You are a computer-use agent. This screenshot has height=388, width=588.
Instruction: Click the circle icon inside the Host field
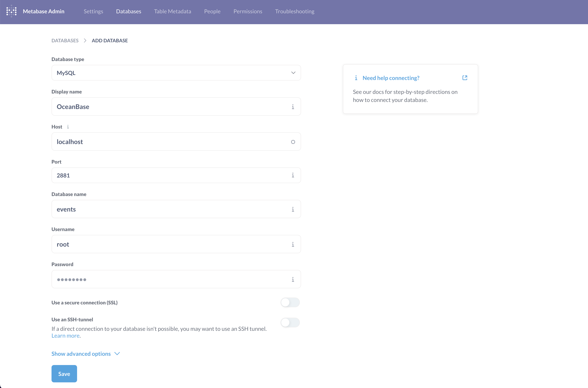293,142
